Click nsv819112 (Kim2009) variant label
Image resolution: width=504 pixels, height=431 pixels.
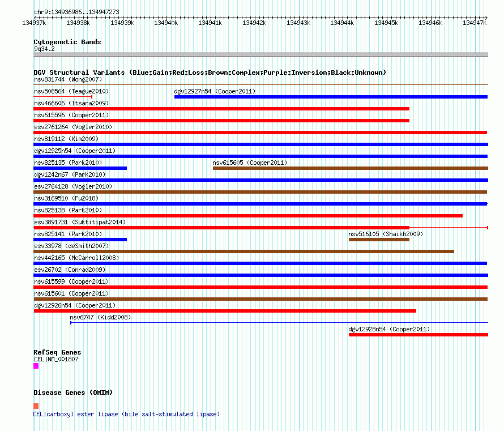tap(66, 139)
